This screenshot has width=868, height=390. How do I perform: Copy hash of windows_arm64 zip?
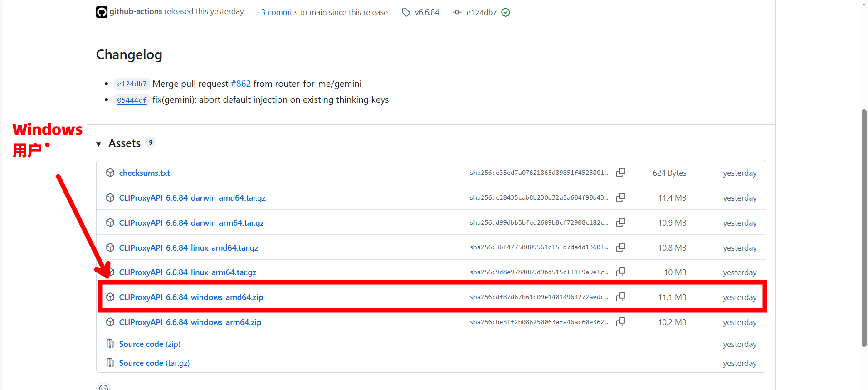pos(621,322)
